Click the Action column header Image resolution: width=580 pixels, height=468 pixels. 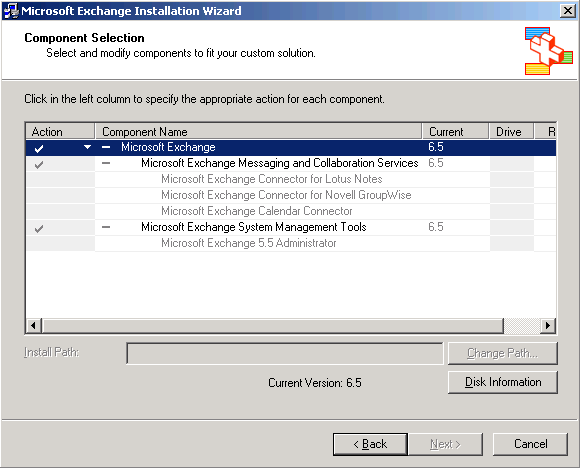[60, 131]
